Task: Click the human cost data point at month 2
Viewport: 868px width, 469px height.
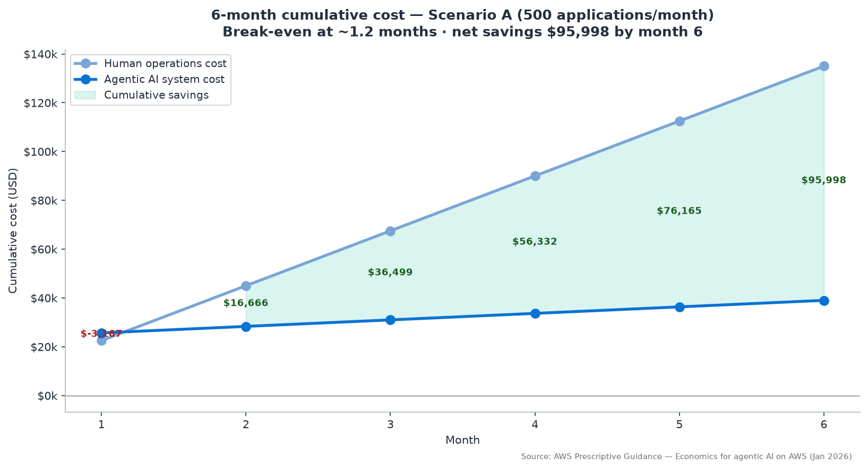Action: 246,286
